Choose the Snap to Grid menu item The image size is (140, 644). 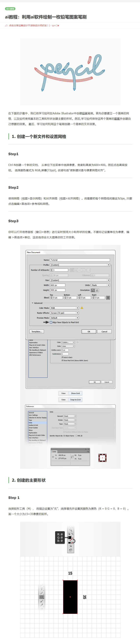75,400
